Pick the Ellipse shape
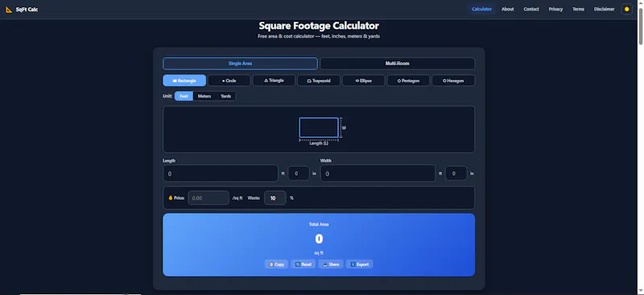Image resolution: width=644 pixels, height=295 pixels. pos(364,81)
